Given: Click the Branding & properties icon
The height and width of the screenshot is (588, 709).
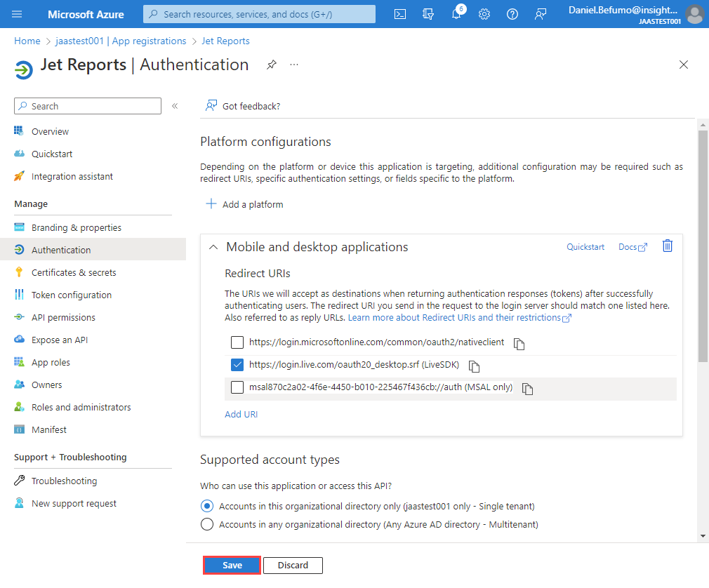Looking at the screenshot, I should (x=19, y=227).
